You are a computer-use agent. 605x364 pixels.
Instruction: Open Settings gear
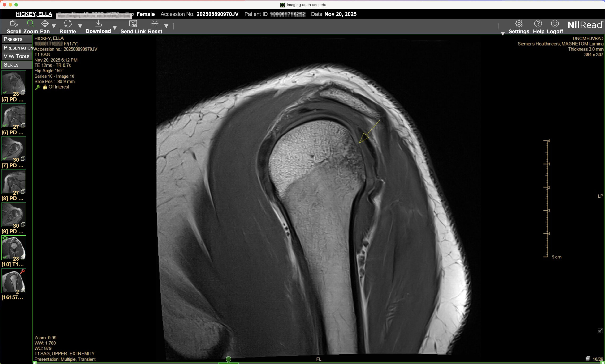tap(519, 24)
